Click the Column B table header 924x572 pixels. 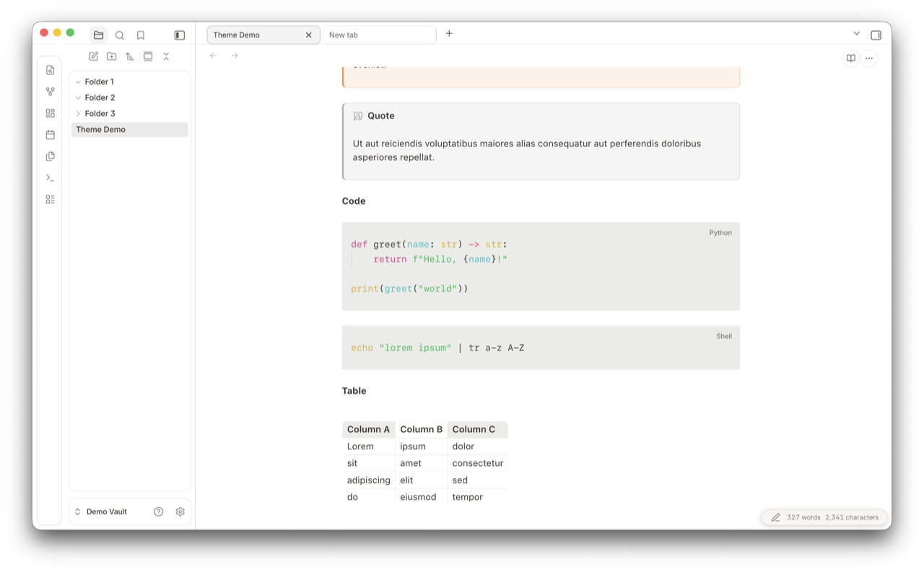(x=421, y=429)
